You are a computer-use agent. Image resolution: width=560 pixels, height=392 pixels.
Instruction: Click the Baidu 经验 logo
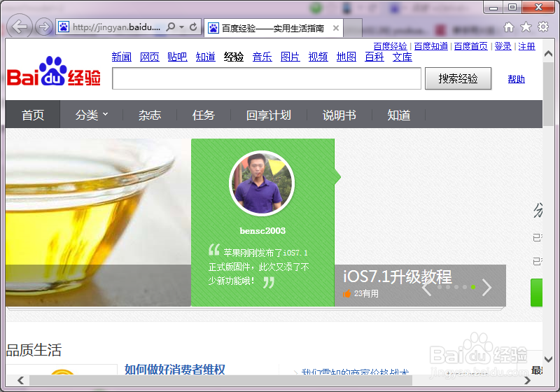54,71
